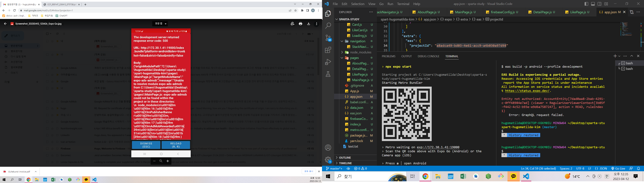Open errors and warnings count in status bar
The height and width of the screenshot is (183, 644).
(x=361, y=169)
